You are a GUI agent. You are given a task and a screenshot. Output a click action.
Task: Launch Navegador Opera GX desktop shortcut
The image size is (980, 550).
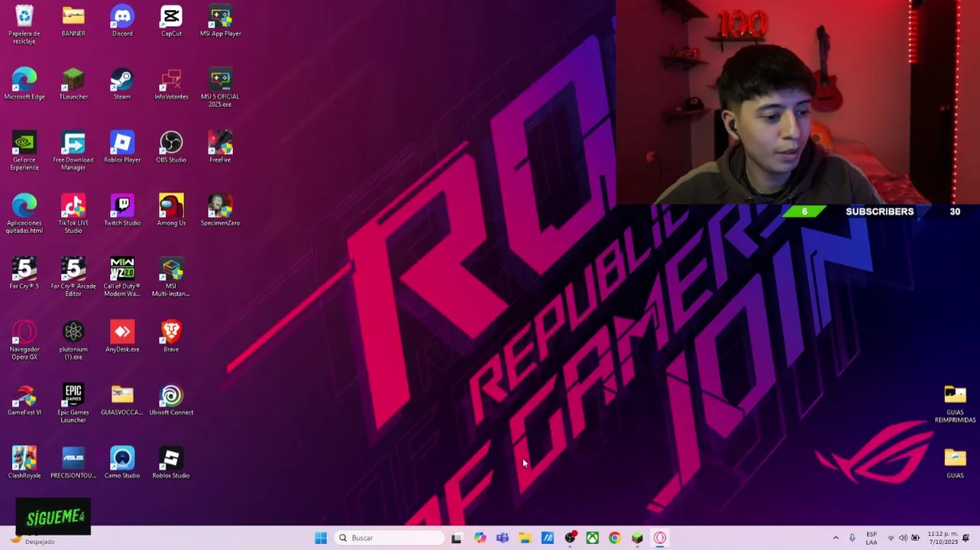click(24, 340)
